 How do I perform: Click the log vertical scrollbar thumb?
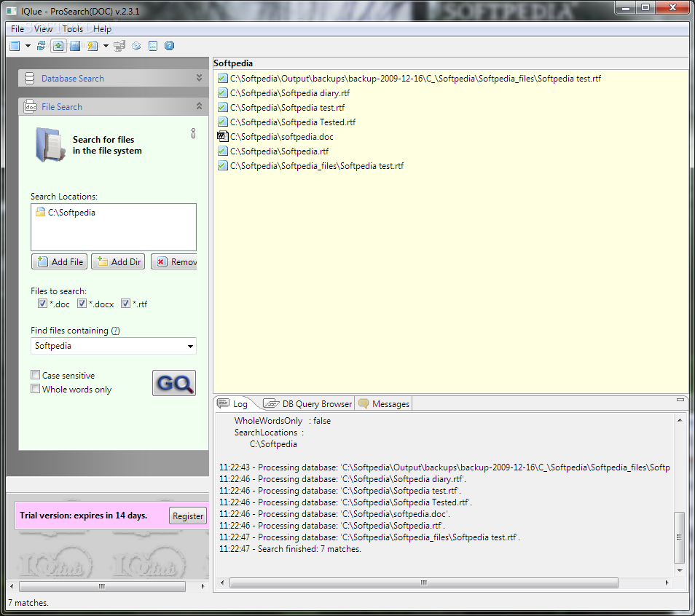point(679,537)
